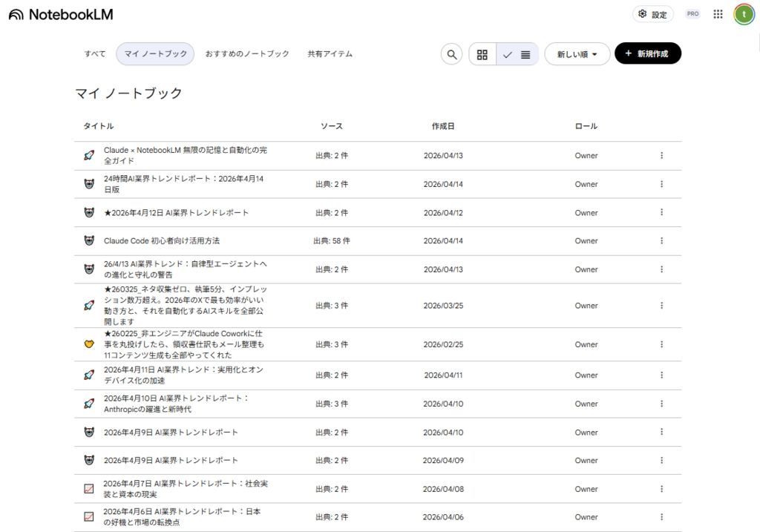Click chart icon of 2026年4月6日 notebook
760x532 pixels.
coord(89,517)
